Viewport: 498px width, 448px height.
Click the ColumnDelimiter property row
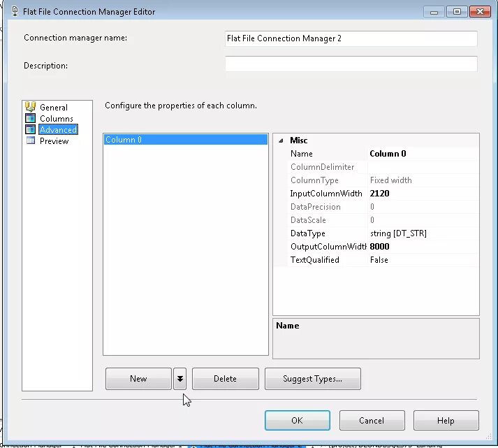click(x=383, y=167)
